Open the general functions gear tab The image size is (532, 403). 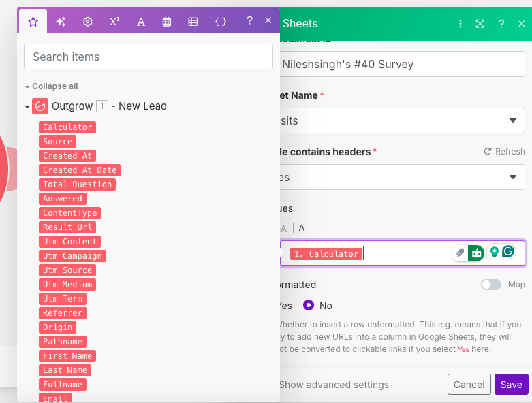(88, 22)
